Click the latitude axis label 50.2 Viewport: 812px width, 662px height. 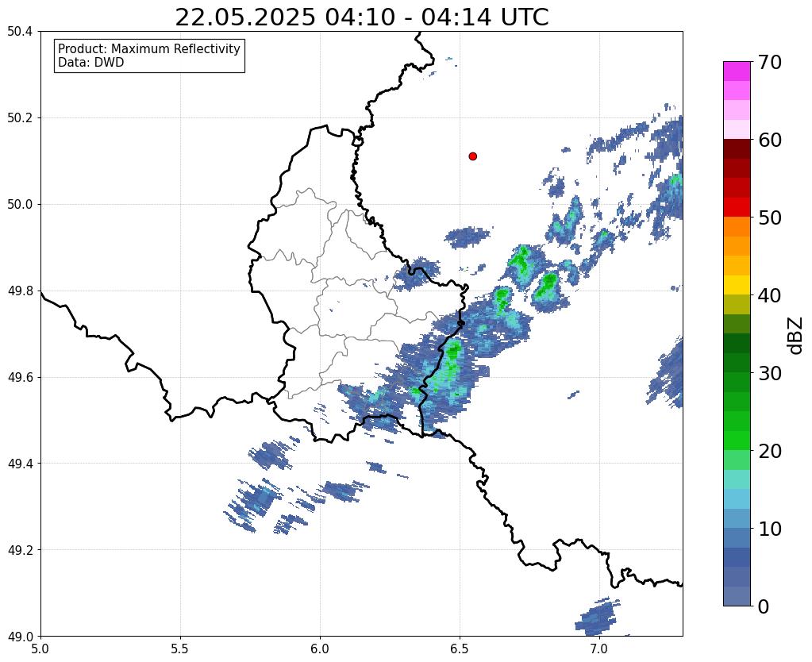(20, 118)
